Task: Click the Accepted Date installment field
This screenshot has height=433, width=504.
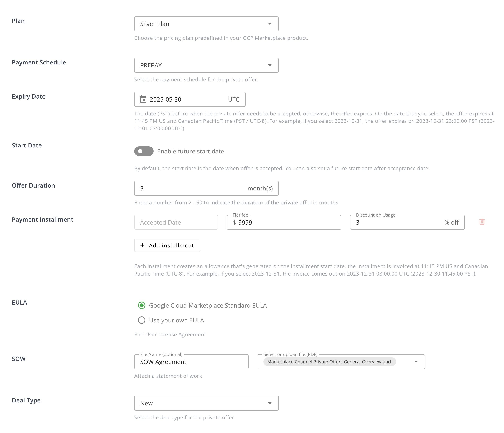Action: point(176,223)
